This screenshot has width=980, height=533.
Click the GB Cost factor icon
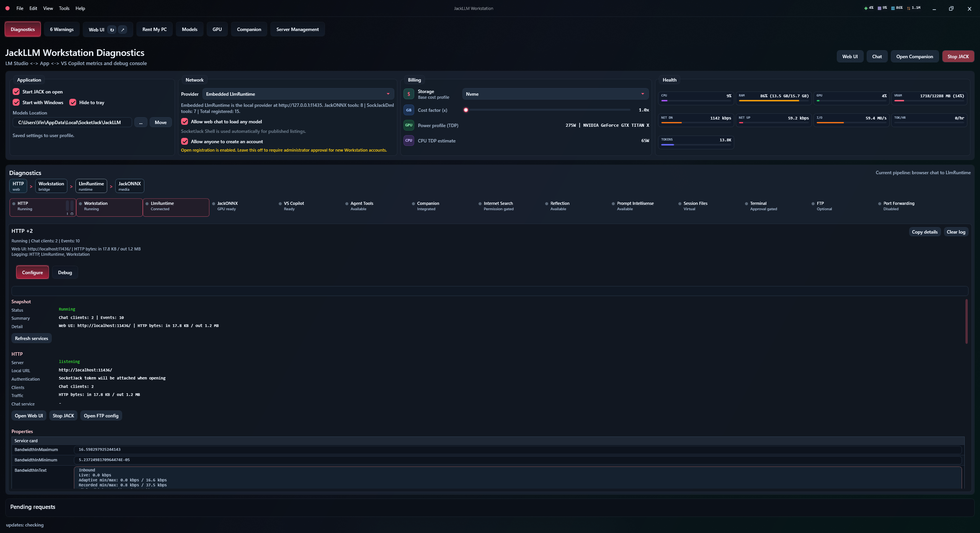click(408, 110)
